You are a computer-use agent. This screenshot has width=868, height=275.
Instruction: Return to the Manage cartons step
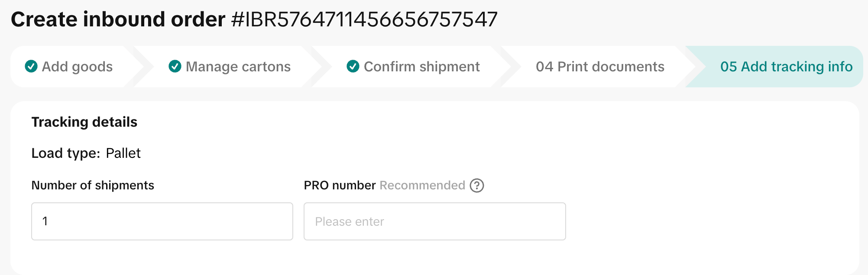(238, 67)
